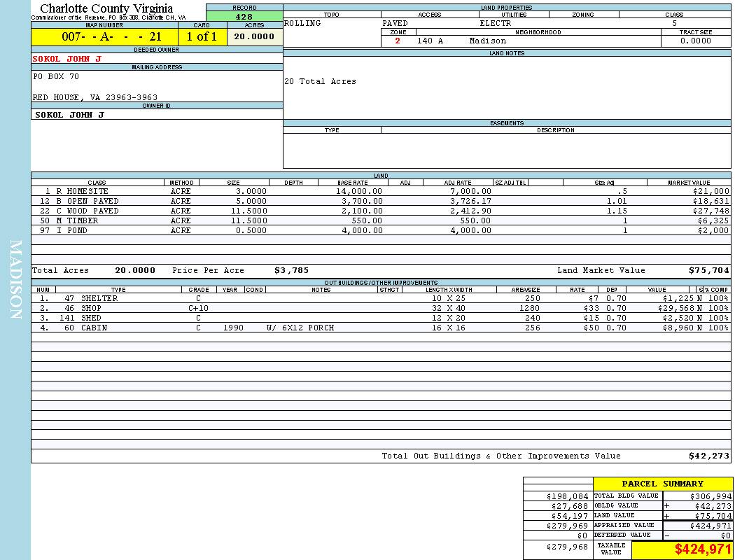Click the yellow PARCEL SUMMARY header
This screenshot has width=735, height=560.
662,484
